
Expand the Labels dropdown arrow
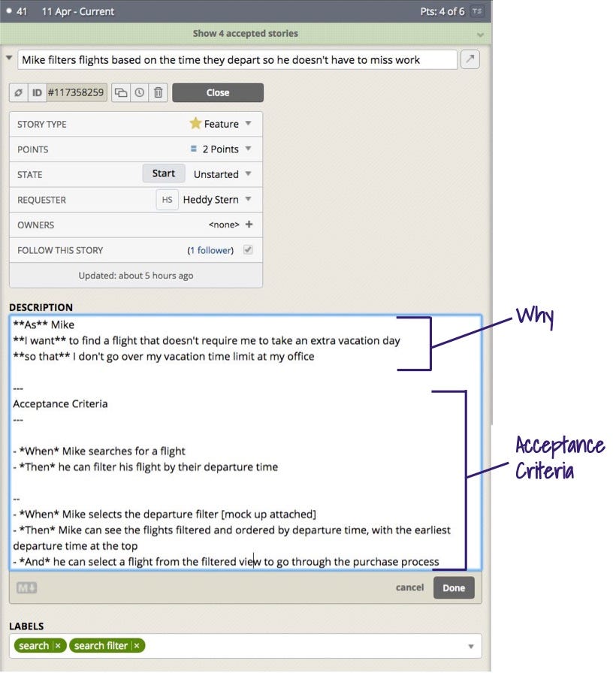471,645
